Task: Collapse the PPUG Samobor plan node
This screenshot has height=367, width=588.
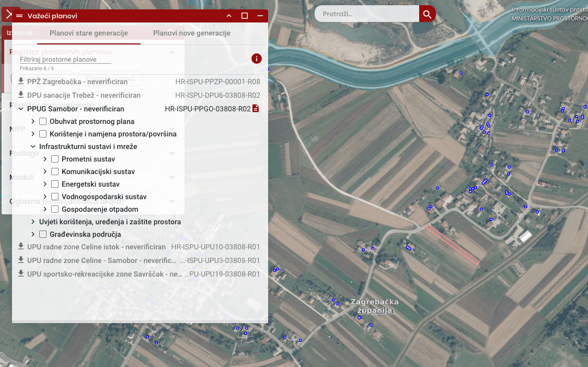Action: tap(21, 109)
